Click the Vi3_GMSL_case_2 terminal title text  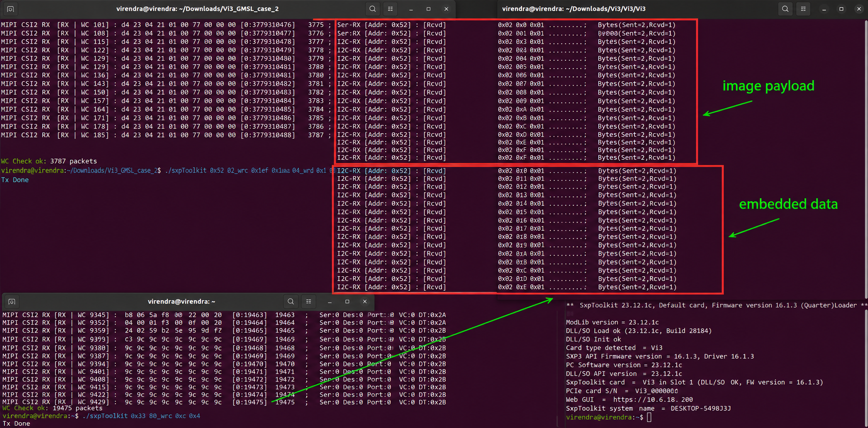[197, 9]
